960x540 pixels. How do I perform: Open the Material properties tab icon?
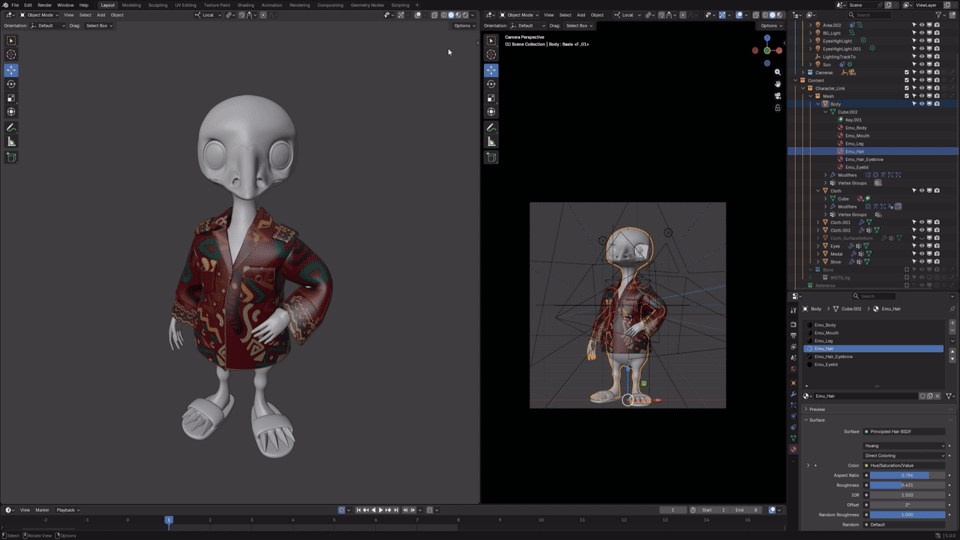pos(793,449)
